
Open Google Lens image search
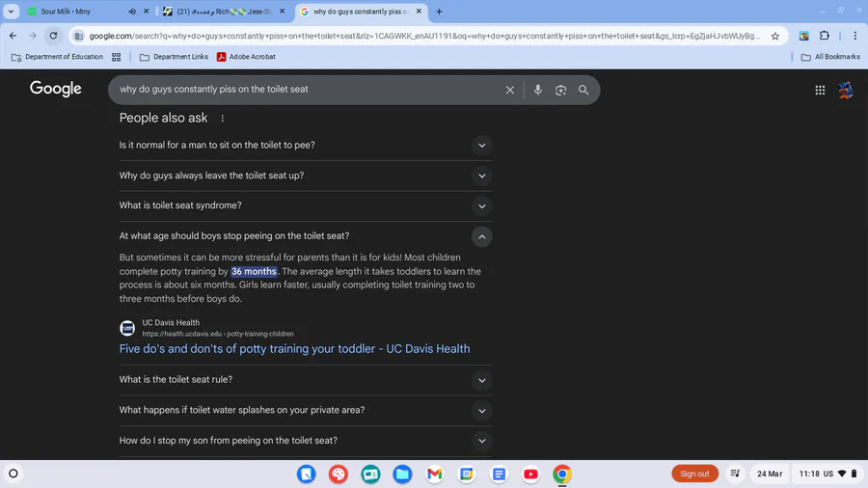[560, 90]
